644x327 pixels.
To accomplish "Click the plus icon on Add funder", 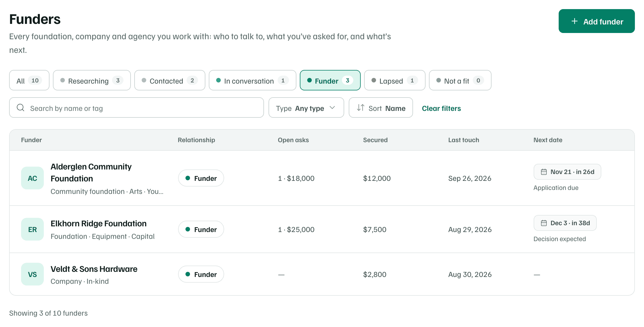I will tap(575, 21).
